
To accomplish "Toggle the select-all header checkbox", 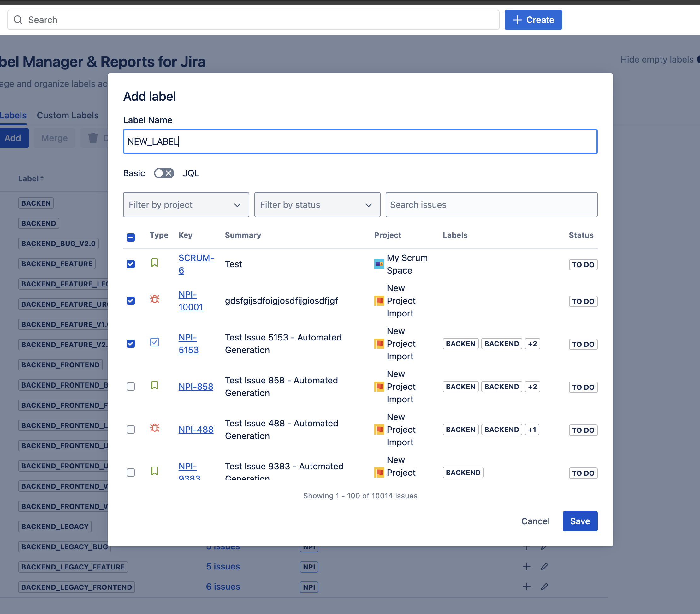I will pos(130,237).
